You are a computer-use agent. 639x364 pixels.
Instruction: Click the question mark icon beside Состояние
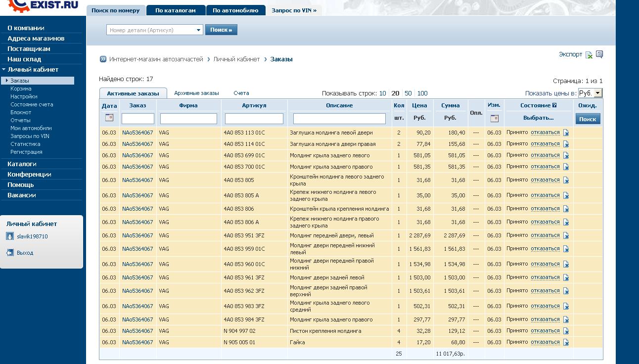pos(555,105)
